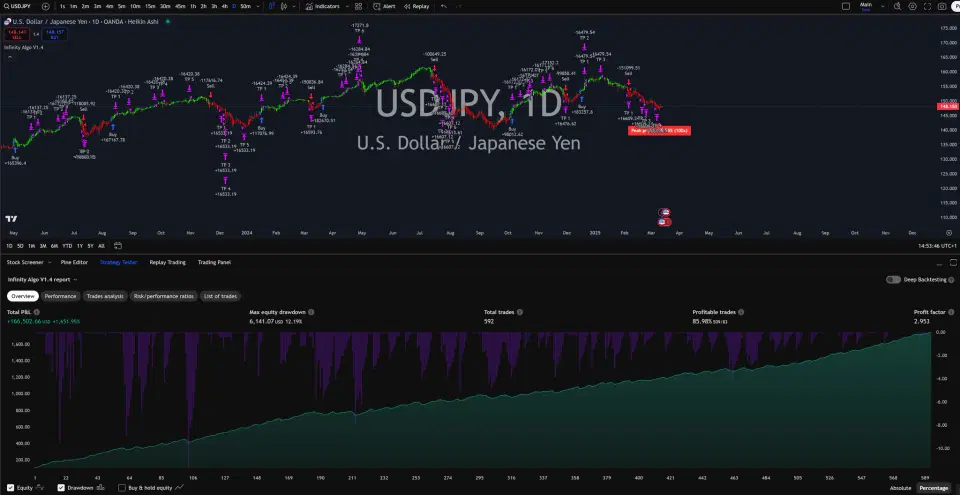960x495 pixels.
Task: Set chart range to All
Action: (x=101, y=246)
